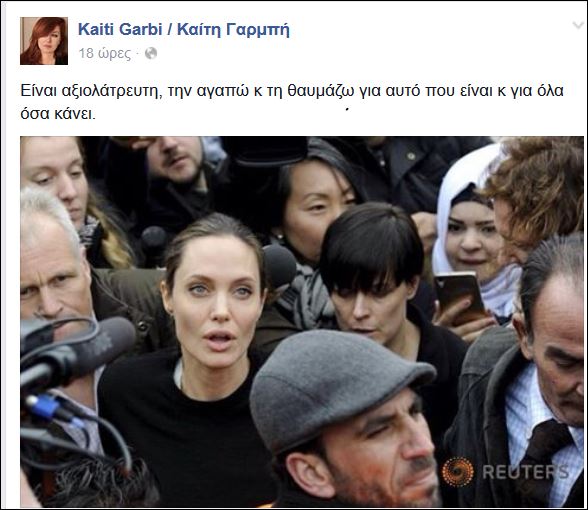
Task: Click the orange Reuters swirl logo
Action: [x=458, y=472]
